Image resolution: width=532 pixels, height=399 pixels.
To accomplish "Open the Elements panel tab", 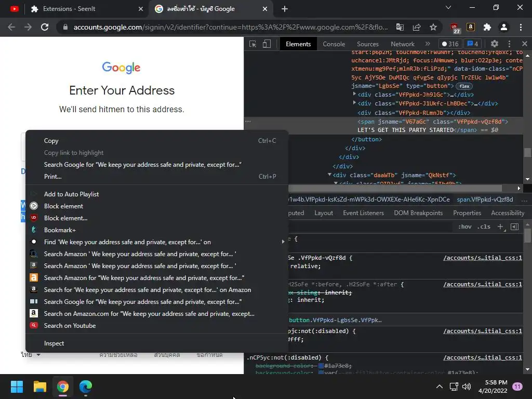I will coord(298,44).
